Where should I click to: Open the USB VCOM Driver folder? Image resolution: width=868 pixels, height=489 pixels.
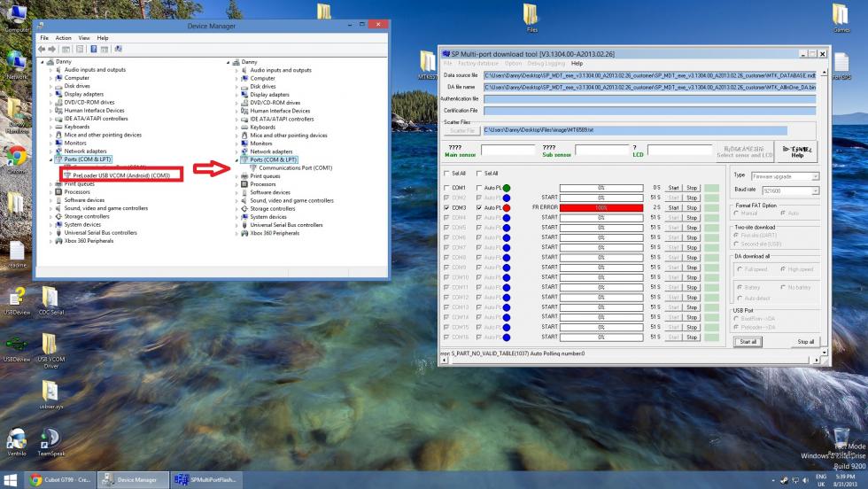coord(50,351)
